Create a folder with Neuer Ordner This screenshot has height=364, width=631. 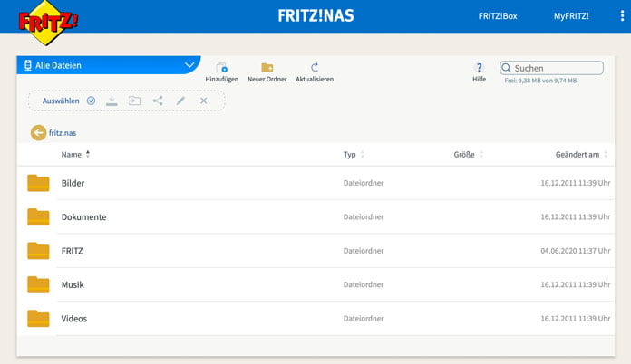point(267,68)
